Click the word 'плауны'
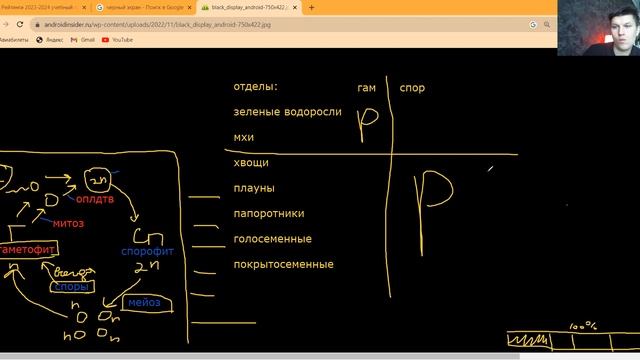 click(254, 188)
